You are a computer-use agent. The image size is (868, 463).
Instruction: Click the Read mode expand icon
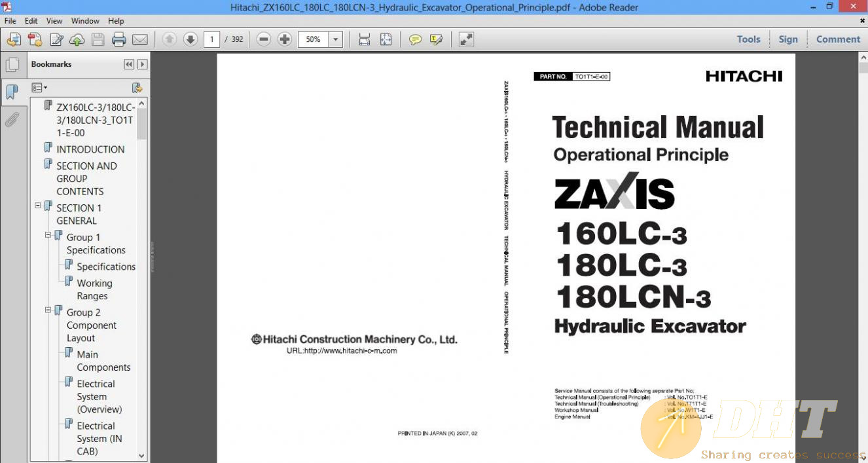[466, 39]
